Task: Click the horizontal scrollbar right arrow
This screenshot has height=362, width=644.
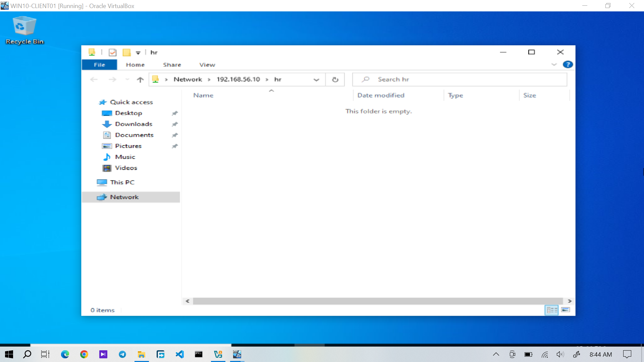Action: point(570,301)
